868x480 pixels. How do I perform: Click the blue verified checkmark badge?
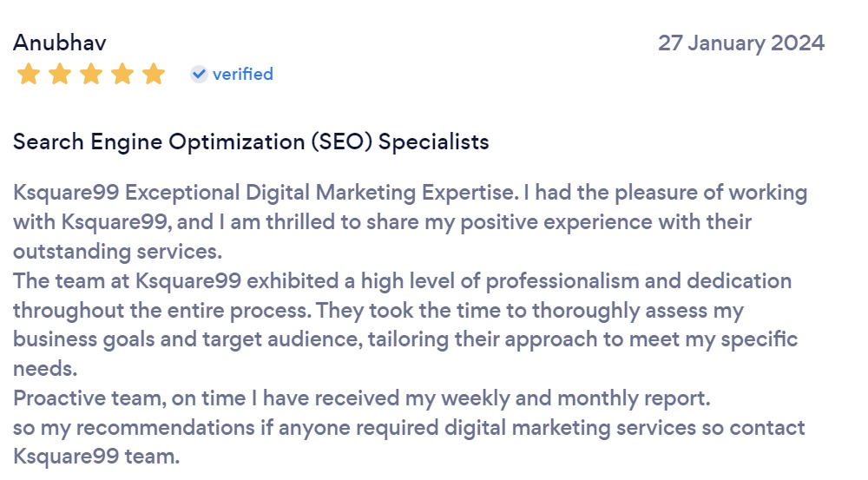[x=199, y=75]
